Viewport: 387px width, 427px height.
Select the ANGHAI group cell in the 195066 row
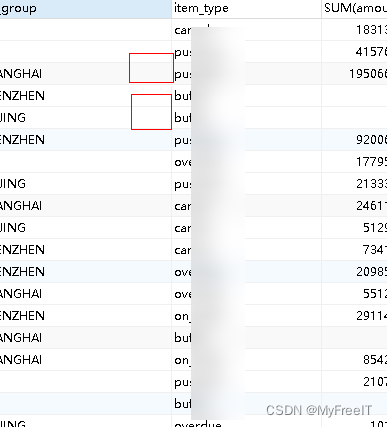[85, 74]
